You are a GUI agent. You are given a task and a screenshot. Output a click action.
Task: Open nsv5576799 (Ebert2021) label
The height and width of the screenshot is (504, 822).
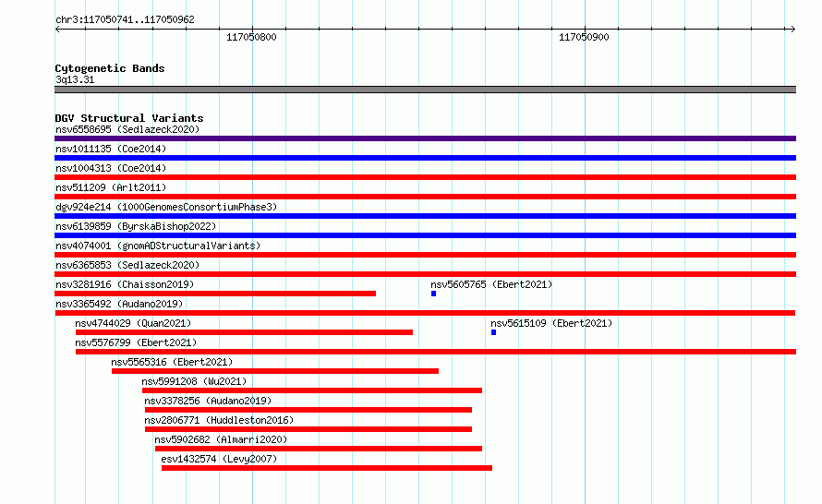136,342
